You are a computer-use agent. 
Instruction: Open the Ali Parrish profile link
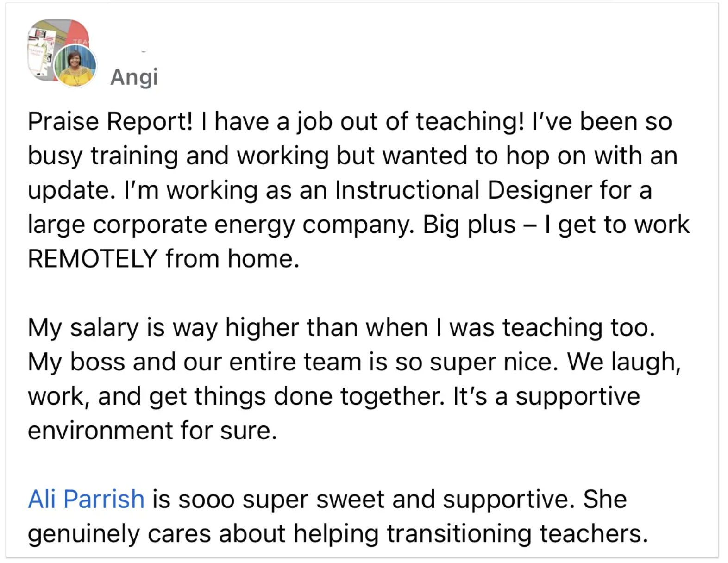86,499
